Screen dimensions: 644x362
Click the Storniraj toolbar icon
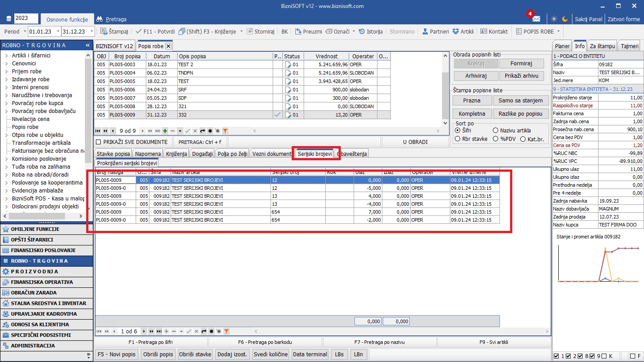250,31
